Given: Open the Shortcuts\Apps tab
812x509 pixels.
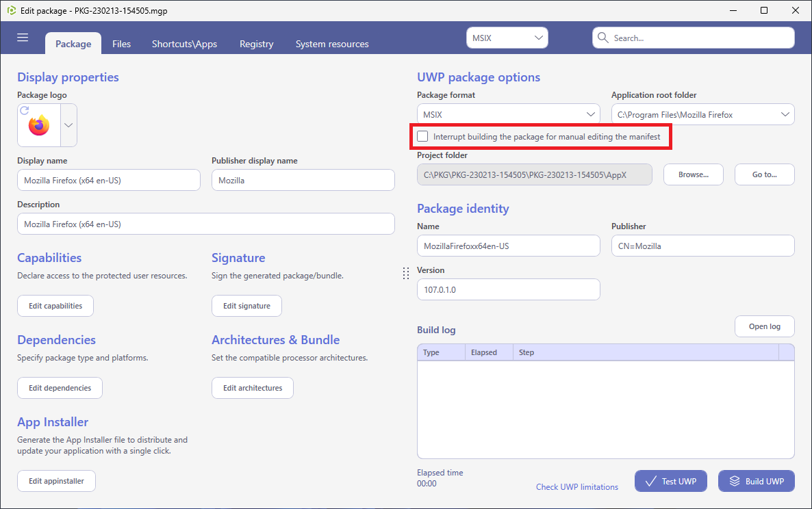Looking at the screenshot, I should click(184, 44).
